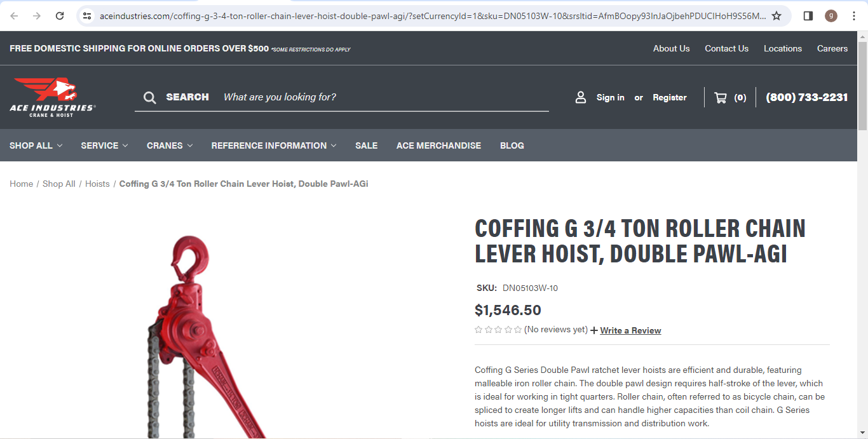Click the product title heading
Viewport: 868px width, 439px height.
click(640, 241)
